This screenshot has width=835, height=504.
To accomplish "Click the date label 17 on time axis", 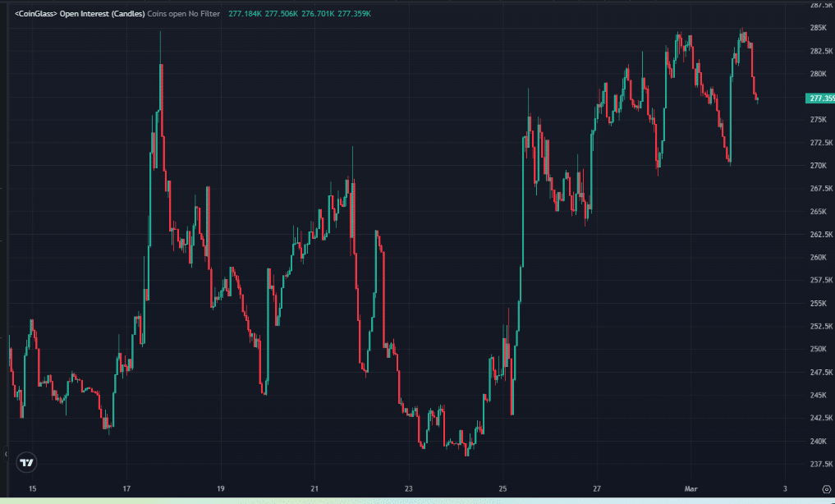I will [x=126, y=489].
